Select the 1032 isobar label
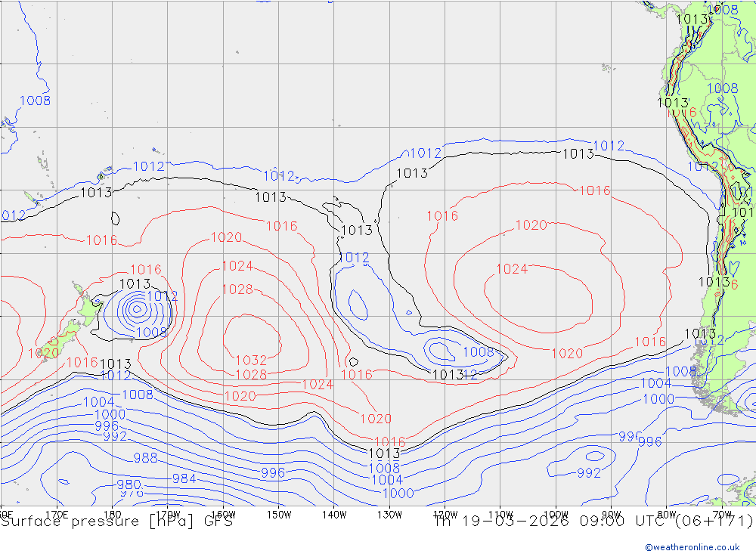The image size is (756, 554). pyautogui.click(x=251, y=361)
